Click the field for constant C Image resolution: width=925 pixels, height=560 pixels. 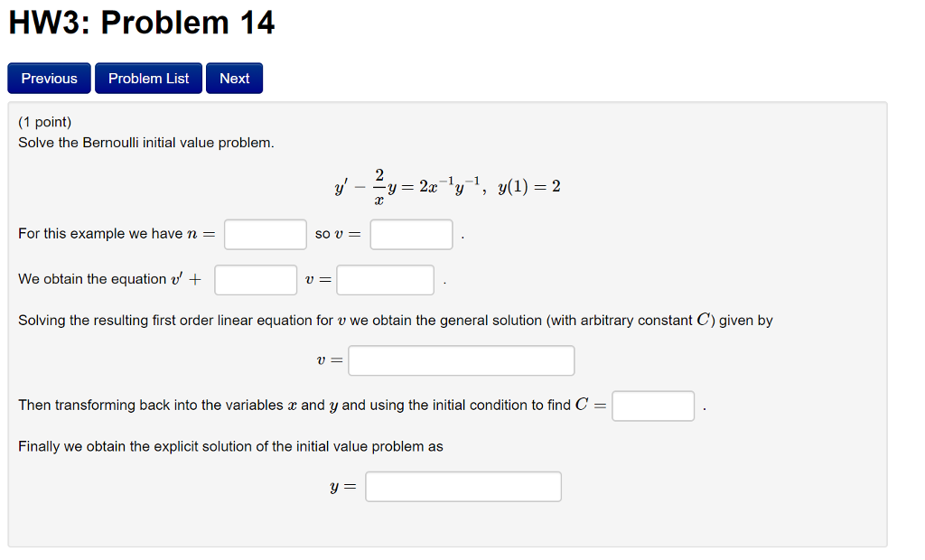pos(652,406)
